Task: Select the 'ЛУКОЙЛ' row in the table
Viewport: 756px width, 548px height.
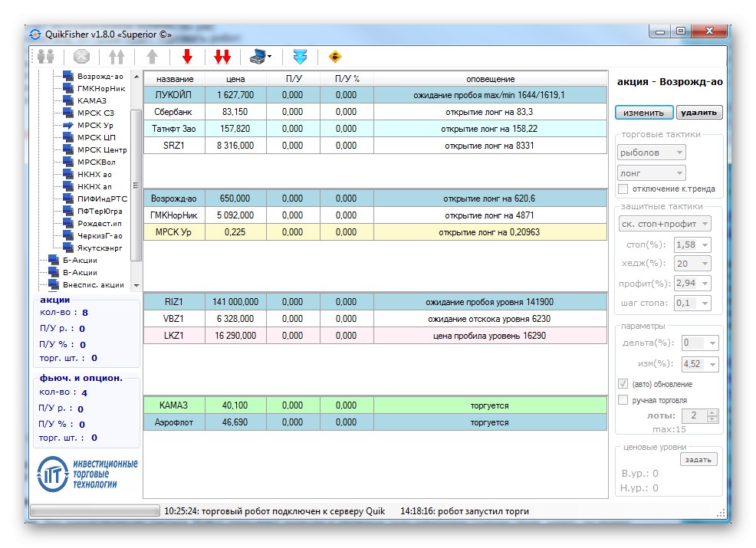Action: pyautogui.click(x=173, y=94)
